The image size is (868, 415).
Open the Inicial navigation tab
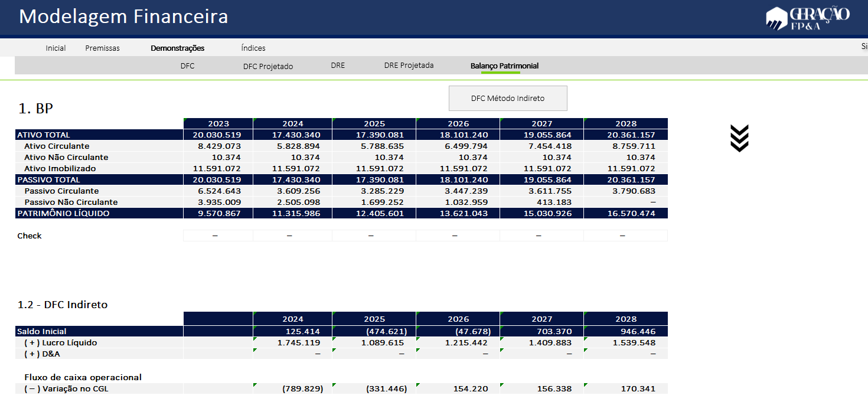56,48
